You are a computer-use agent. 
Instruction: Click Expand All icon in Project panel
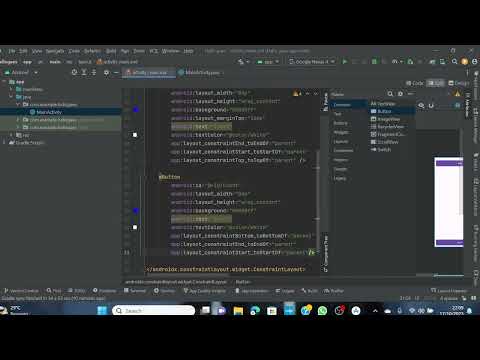(x=84, y=72)
